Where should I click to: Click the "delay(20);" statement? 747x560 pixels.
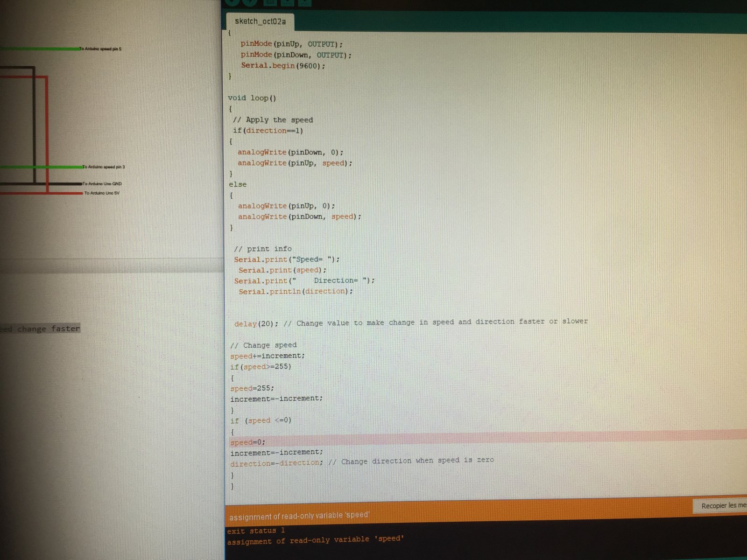(256, 323)
